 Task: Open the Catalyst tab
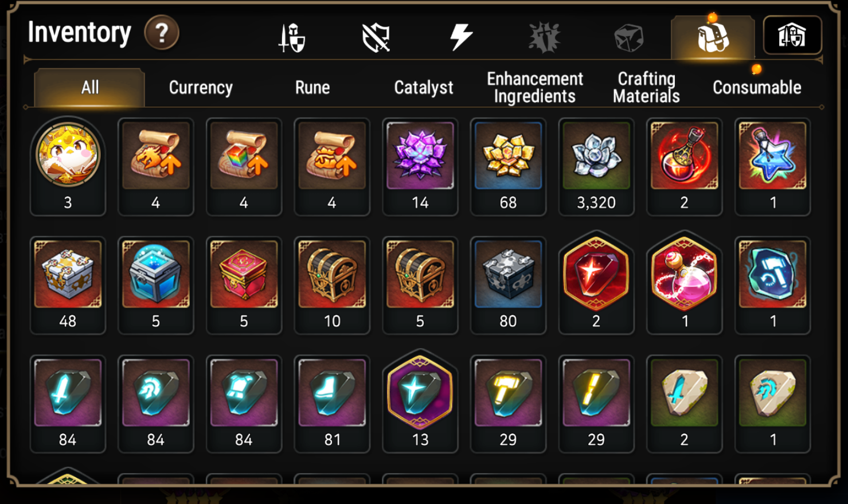424,88
